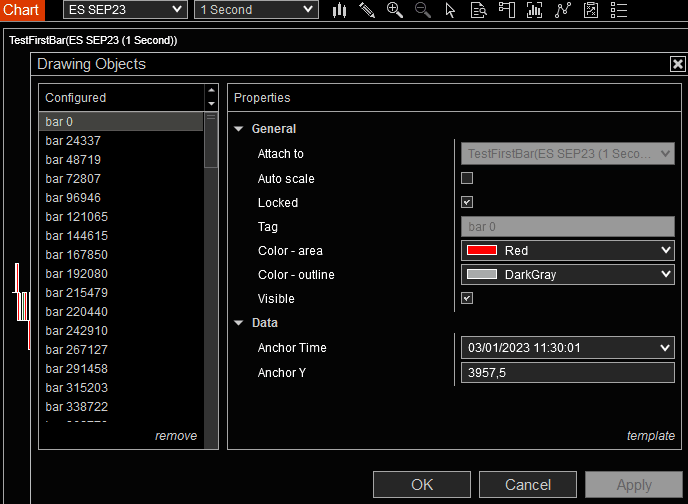Screen dimensions: 688x504
Task: Open the 1 Second interval dropdown
Action: click(x=256, y=10)
